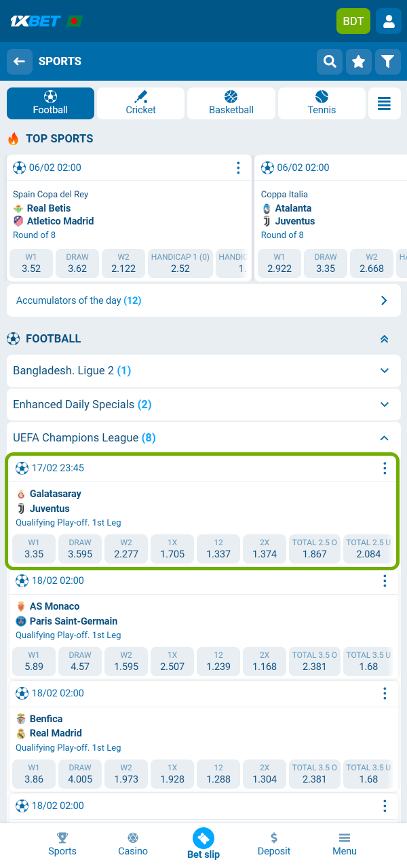Select W1 odds 3.35 for Galatasaray
This screenshot has height=868, width=407.
coord(33,549)
